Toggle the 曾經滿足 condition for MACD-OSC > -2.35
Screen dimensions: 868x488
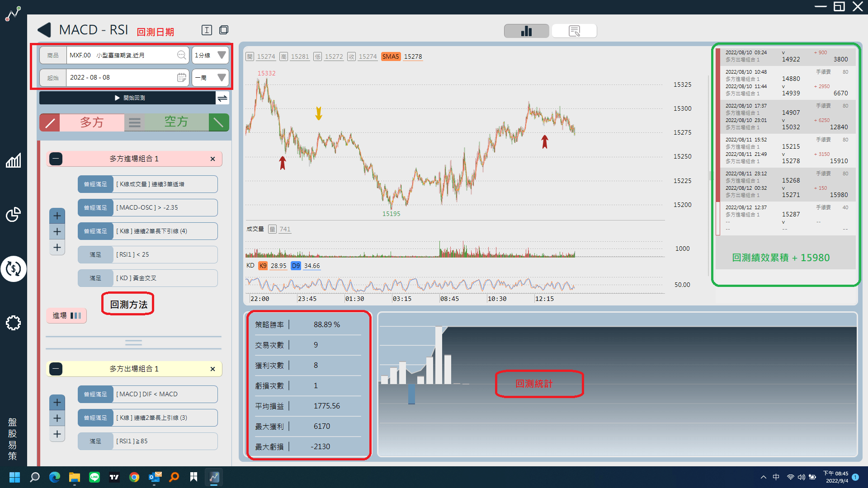click(95, 208)
